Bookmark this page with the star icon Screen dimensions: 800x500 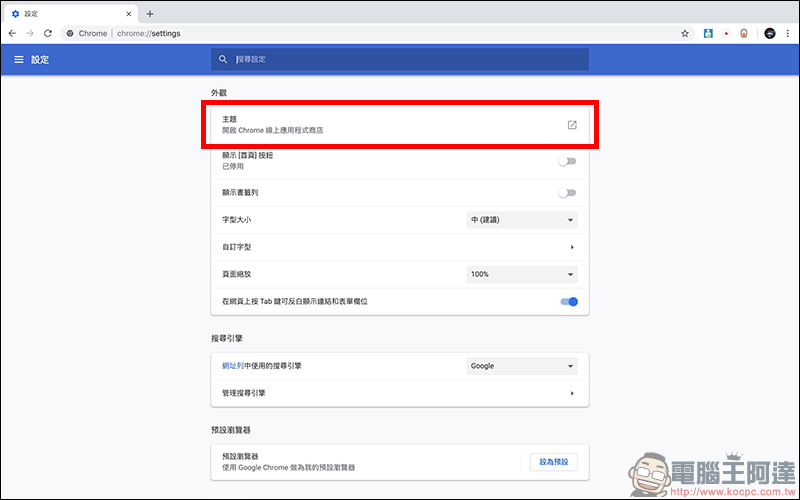click(x=685, y=34)
